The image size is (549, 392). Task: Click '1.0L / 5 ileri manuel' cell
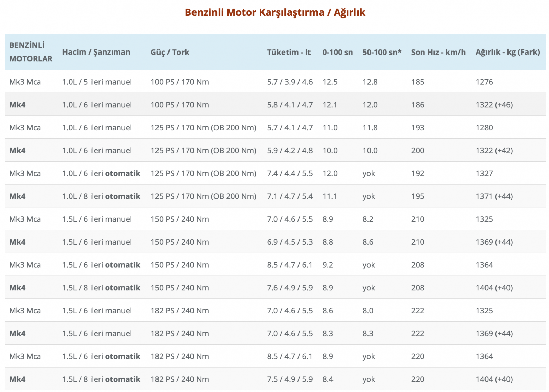click(x=97, y=82)
